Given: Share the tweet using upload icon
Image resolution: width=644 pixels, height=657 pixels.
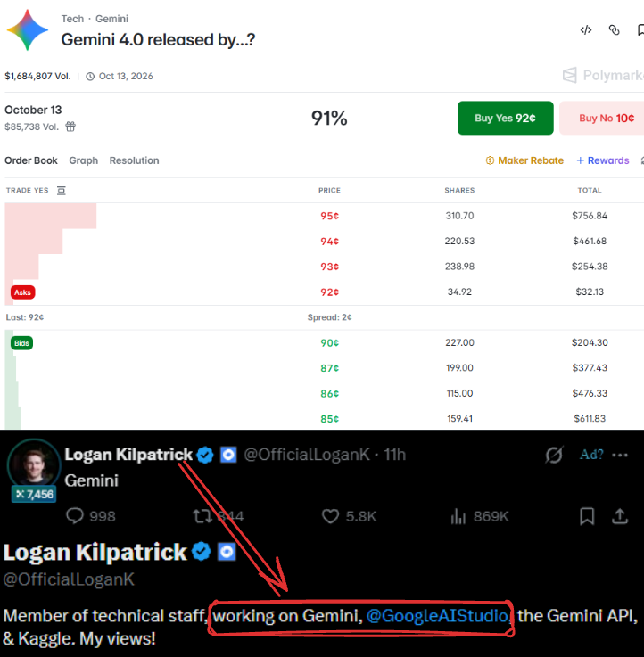Looking at the screenshot, I should tap(620, 516).
